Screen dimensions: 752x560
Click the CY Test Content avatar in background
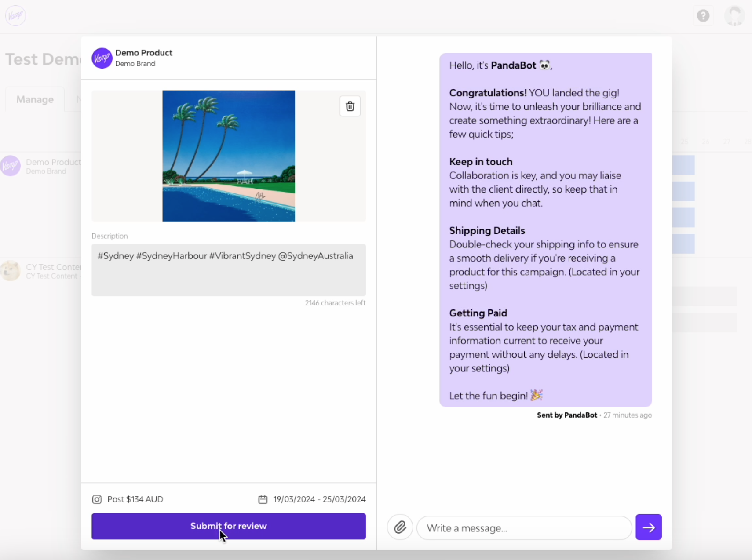click(x=10, y=271)
